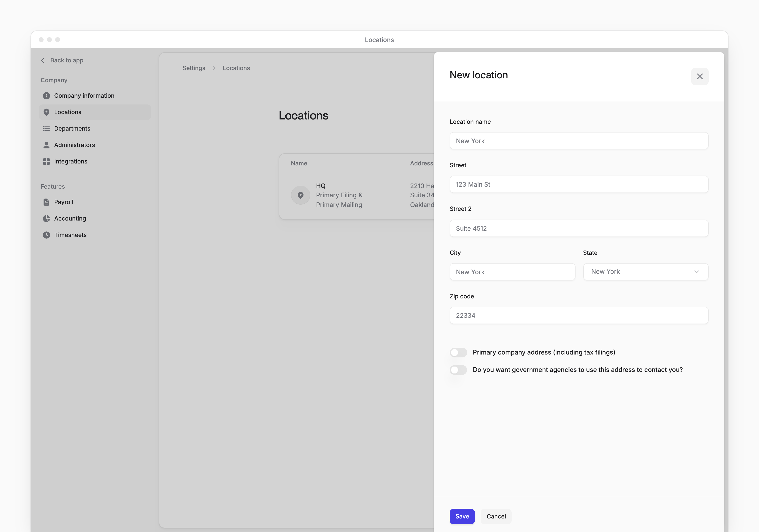Click the Payroll document icon

point(46,202)
